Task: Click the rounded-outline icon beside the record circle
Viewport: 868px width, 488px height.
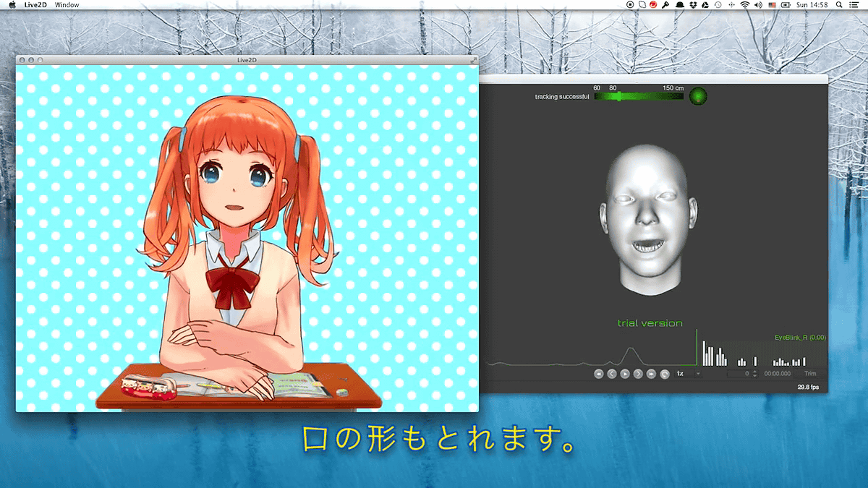Action: coord(642,5)
